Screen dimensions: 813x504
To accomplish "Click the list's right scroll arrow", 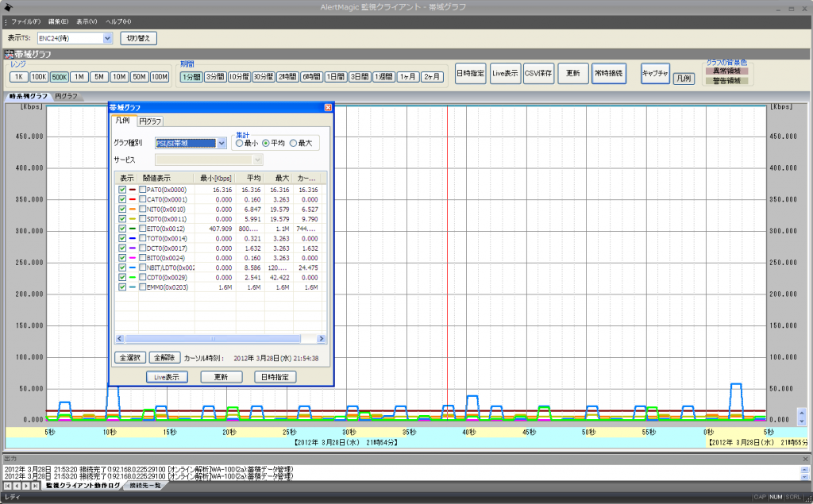I will [321, 339].
